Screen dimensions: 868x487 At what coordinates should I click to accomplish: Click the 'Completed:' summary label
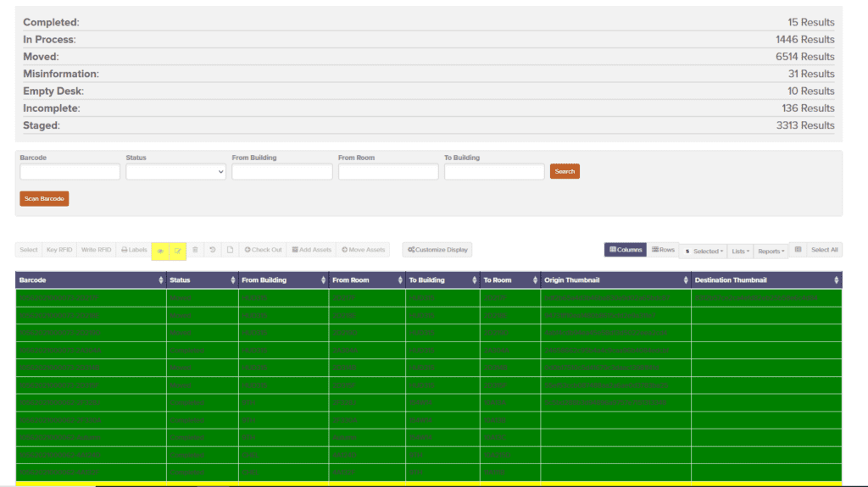click(51, 22)
